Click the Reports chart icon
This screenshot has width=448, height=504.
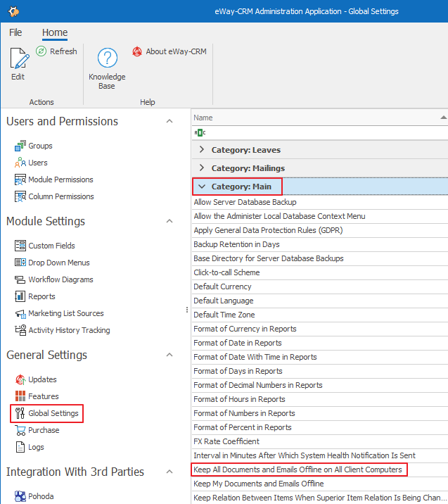[20, 296]
